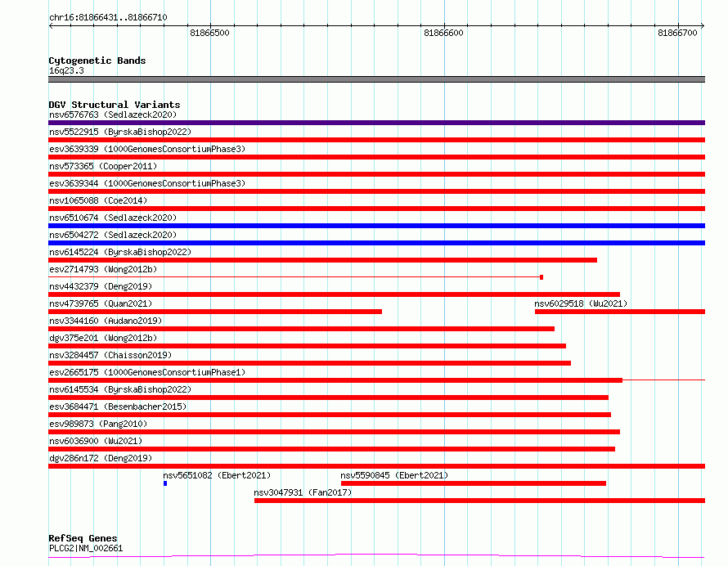Select the purple nsv6576763 variant bar
728x566 pixels.
click(x=376, y=123)
